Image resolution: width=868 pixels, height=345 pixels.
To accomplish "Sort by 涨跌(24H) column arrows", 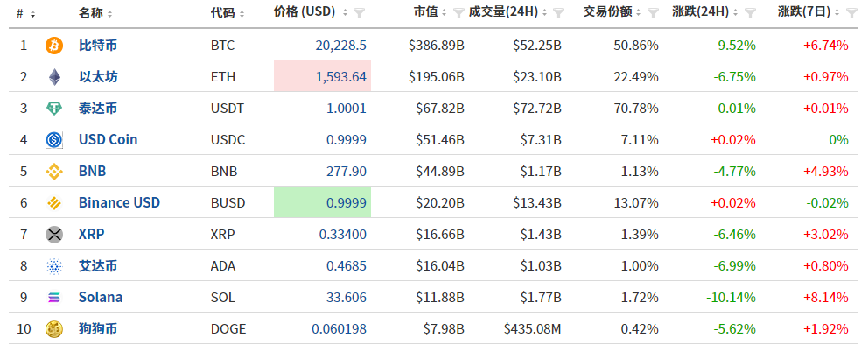I will coord(735,13).
